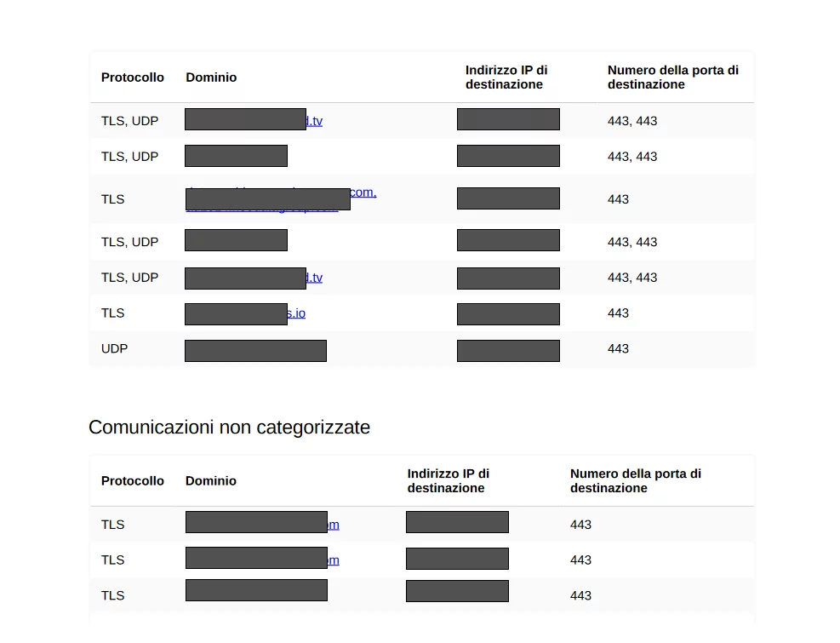Open the link ending in com, in the TLS row
This screenshot has height=643, width=840.
363,192
